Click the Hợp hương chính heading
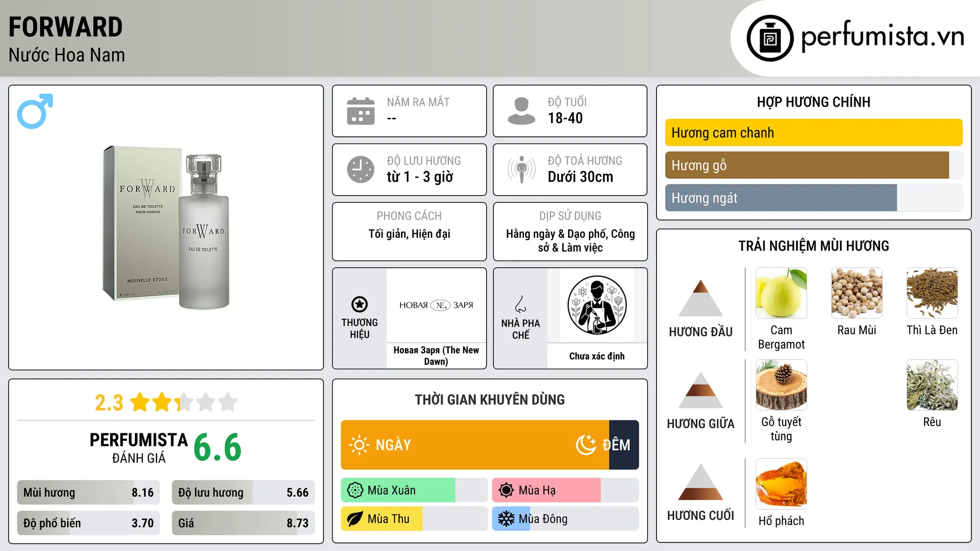 [813, 102]
